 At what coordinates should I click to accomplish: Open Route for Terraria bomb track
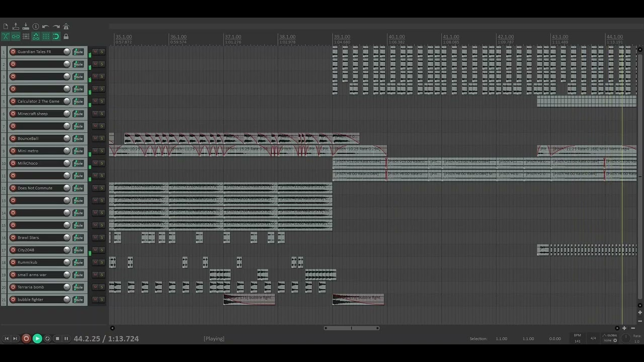[x=78, y=287]
